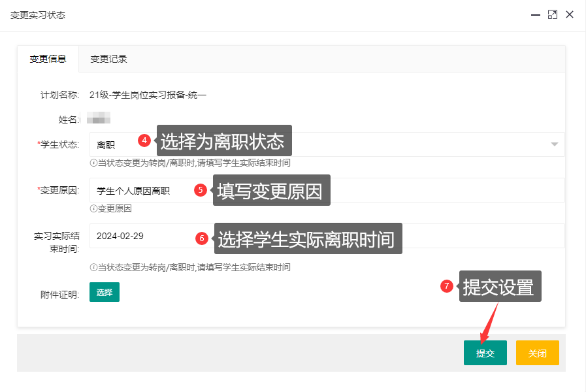This screenshot has width=586, height=392.
Task: Open the 变更记录 tab
Action: coord(108,59)
